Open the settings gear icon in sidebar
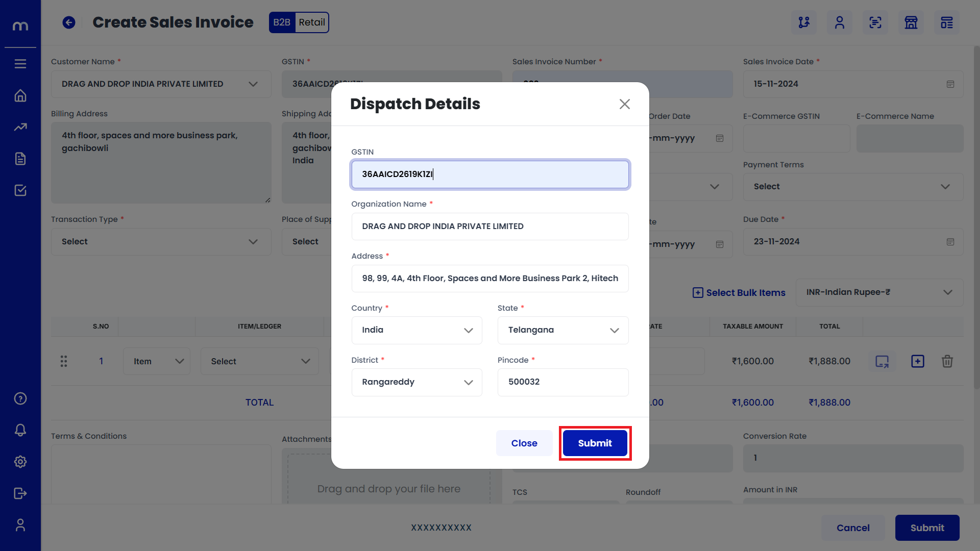 tap(20, 462)
